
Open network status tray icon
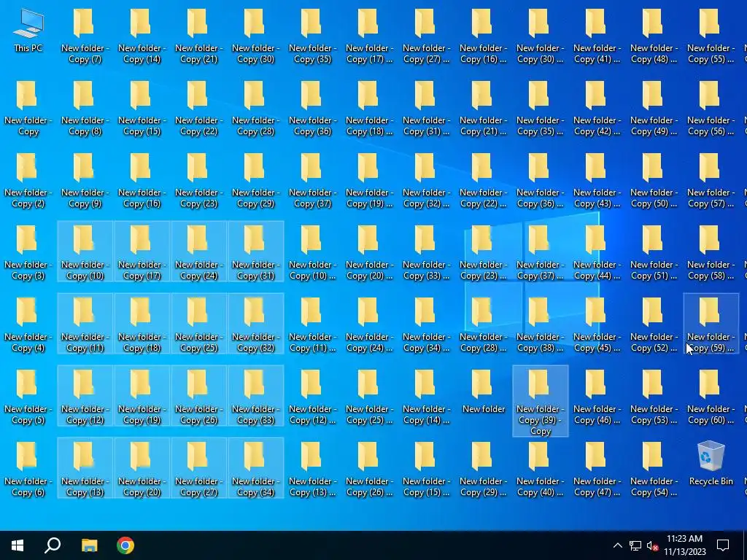(x=635, y=545)
